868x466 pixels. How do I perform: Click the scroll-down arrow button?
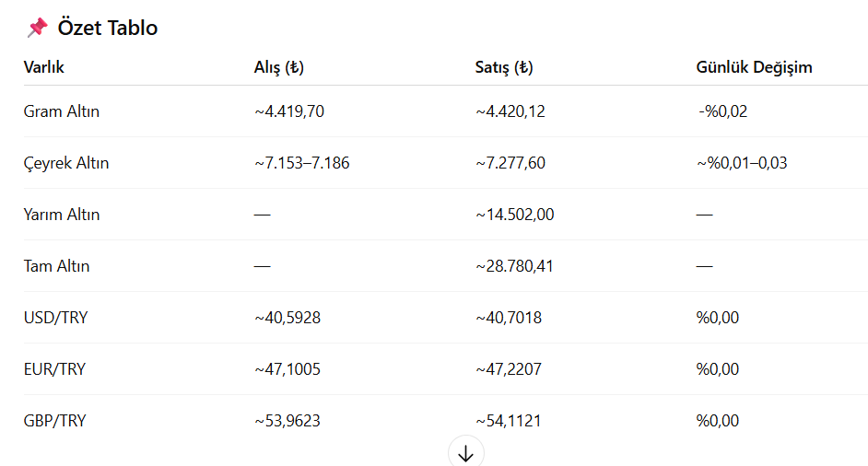pyautogui.click(x=465, y=452)
